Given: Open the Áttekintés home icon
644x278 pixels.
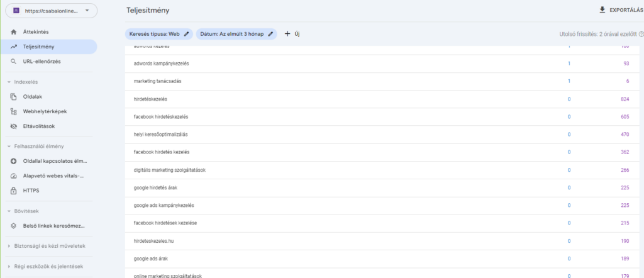Looking at the screenshot, I should click(x=14, y=31).
